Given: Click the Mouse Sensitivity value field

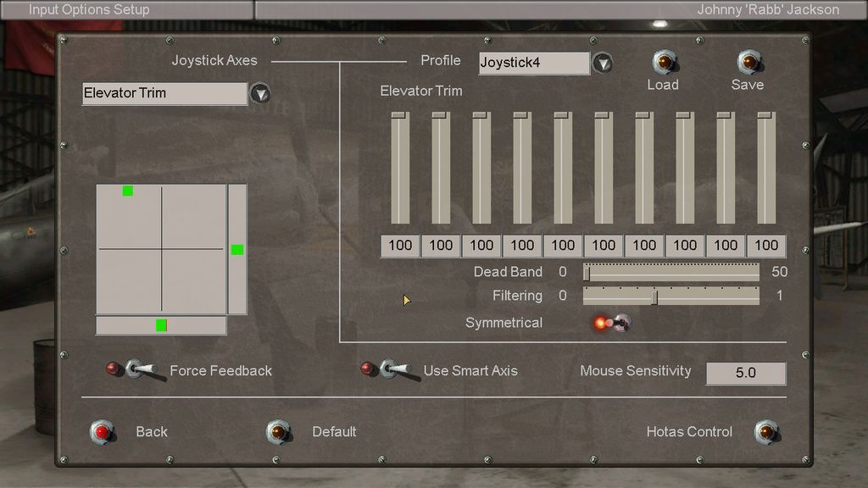Looking at the screenshot, I should pyautogui.click(x=746, y=373).
